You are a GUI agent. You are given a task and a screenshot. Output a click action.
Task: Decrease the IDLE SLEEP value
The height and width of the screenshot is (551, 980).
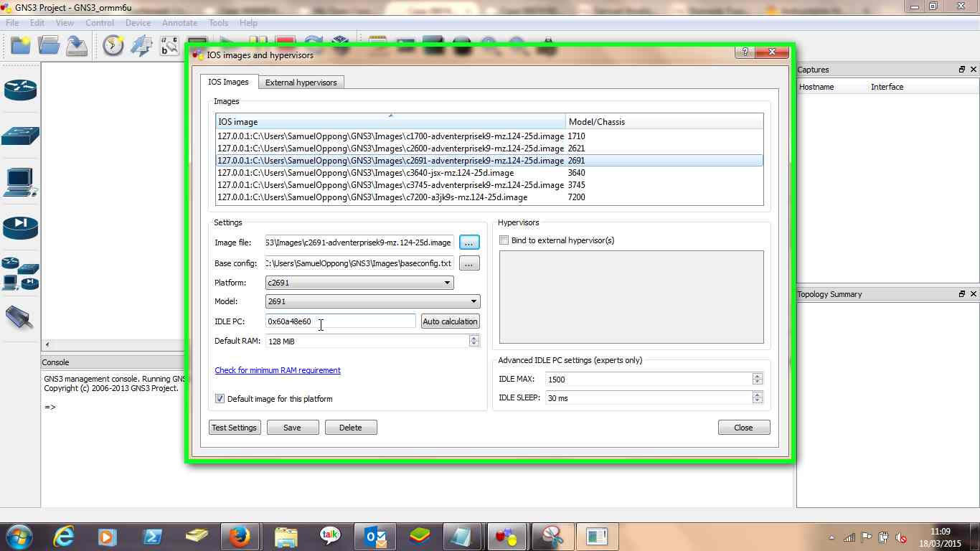(758, 400)
